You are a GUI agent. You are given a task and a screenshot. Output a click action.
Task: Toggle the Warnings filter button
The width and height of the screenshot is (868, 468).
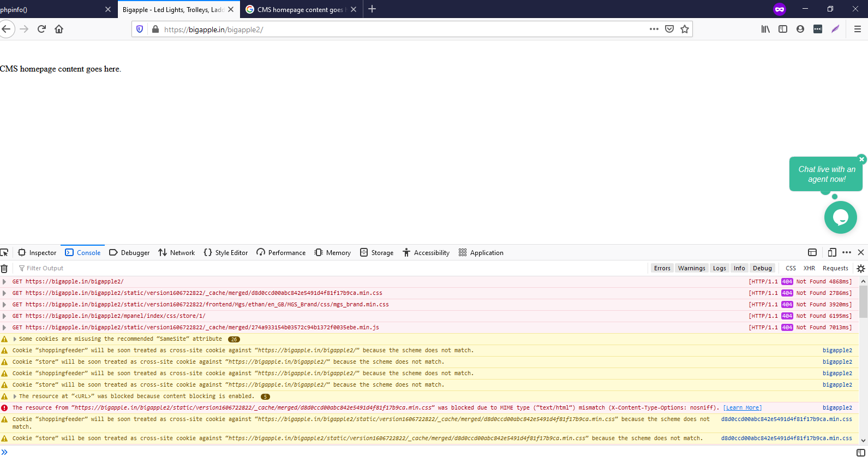click(x=691, y=268)
